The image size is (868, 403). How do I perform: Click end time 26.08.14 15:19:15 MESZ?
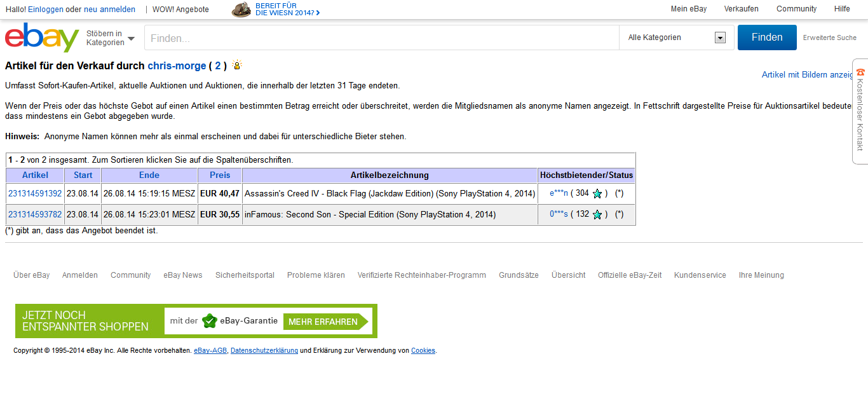(149, 194)
